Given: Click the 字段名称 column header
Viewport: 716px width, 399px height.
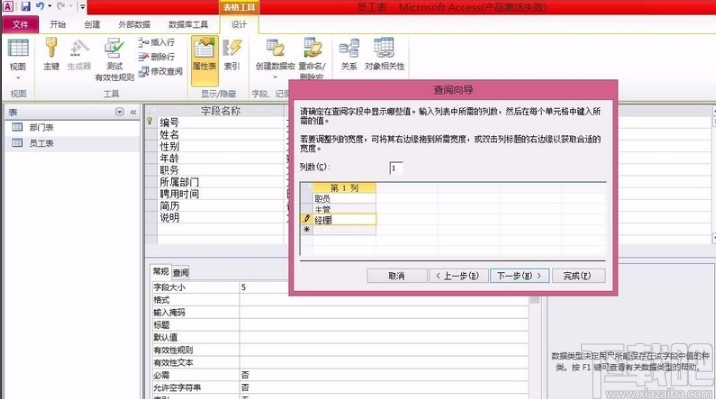Looking at the screenshot, I should coord(221,110).
